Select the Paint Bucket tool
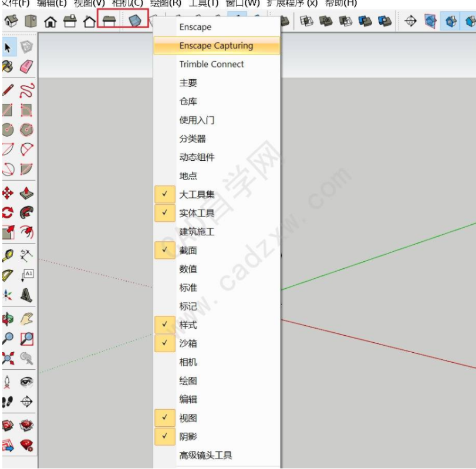This screenshot has height=469, width=476. [8, 66]
